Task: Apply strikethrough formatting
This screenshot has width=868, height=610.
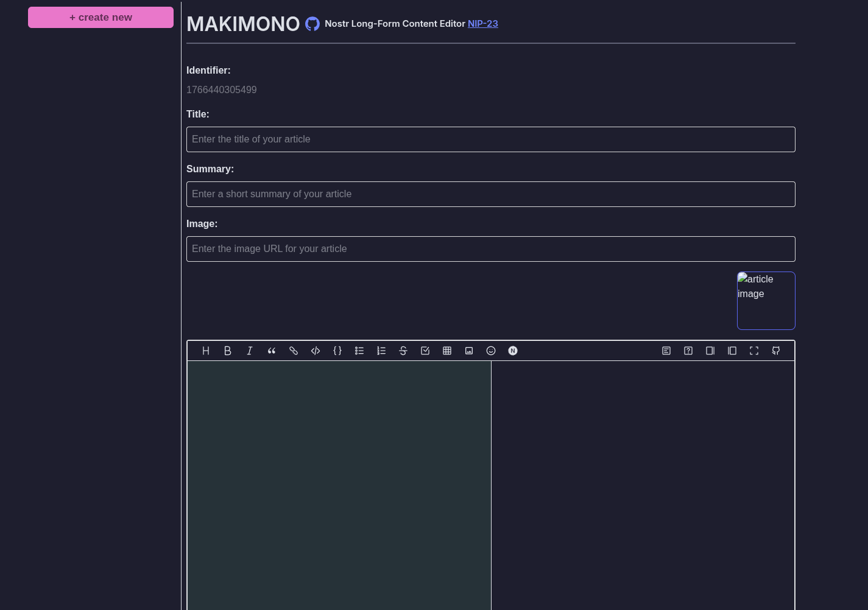Action: [x=403, y=351]
